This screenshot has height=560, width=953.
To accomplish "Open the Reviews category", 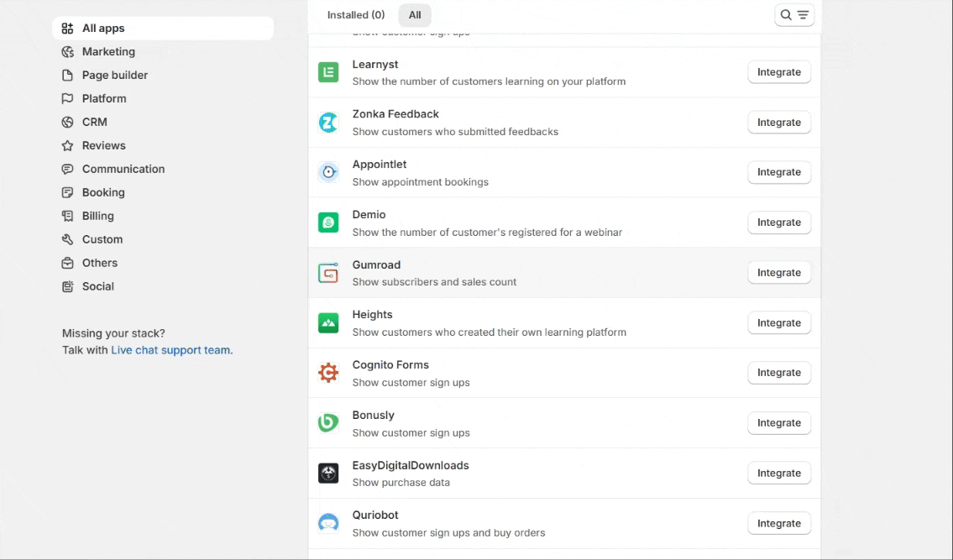I will (103, 146).
